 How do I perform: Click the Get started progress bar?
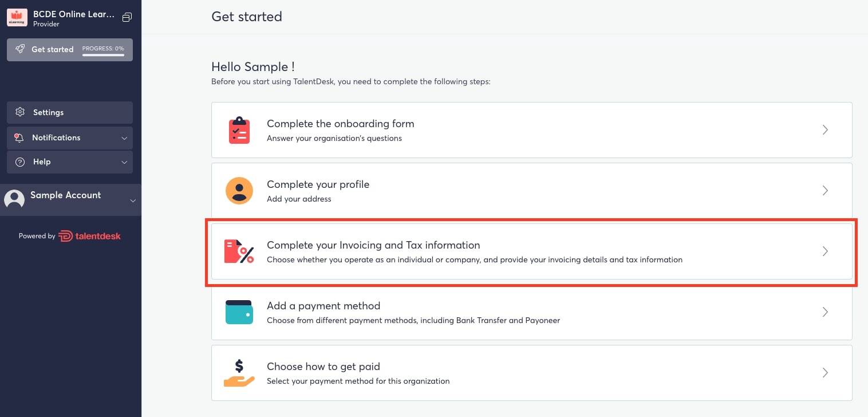tap(103, 55)
